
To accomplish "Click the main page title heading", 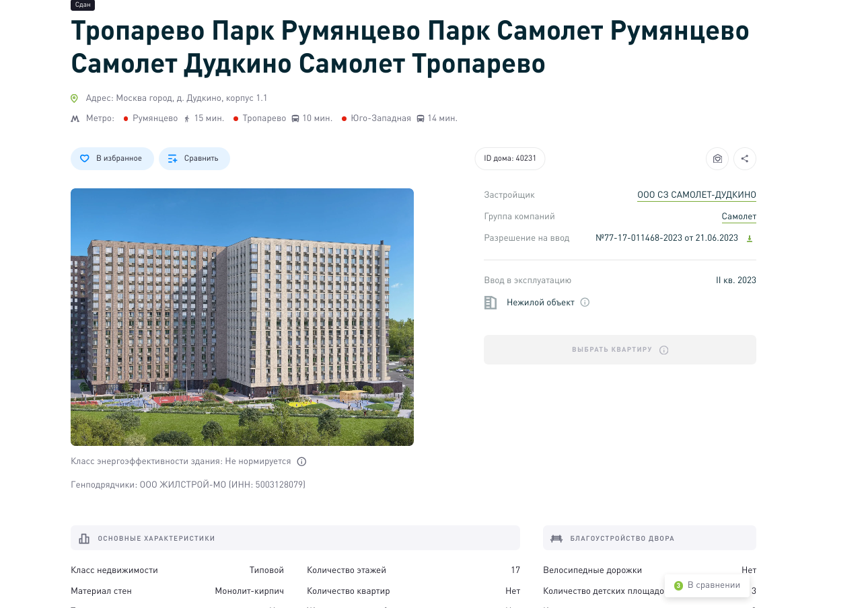I will coord(410,47).
